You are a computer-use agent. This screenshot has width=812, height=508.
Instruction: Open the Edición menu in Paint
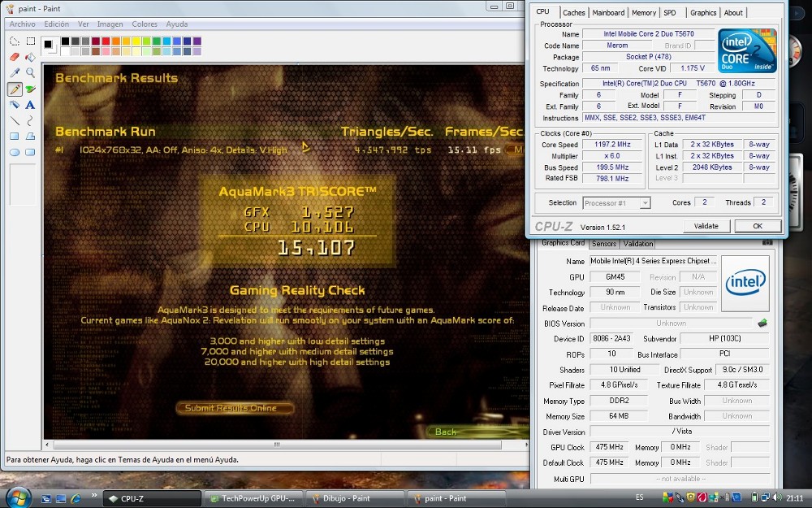(x=57, y=24)
